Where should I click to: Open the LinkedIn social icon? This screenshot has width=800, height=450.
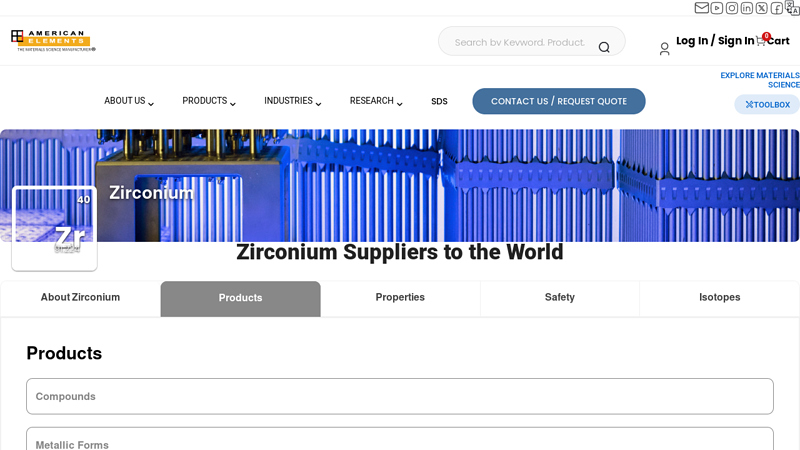click(x=747, y=8)
